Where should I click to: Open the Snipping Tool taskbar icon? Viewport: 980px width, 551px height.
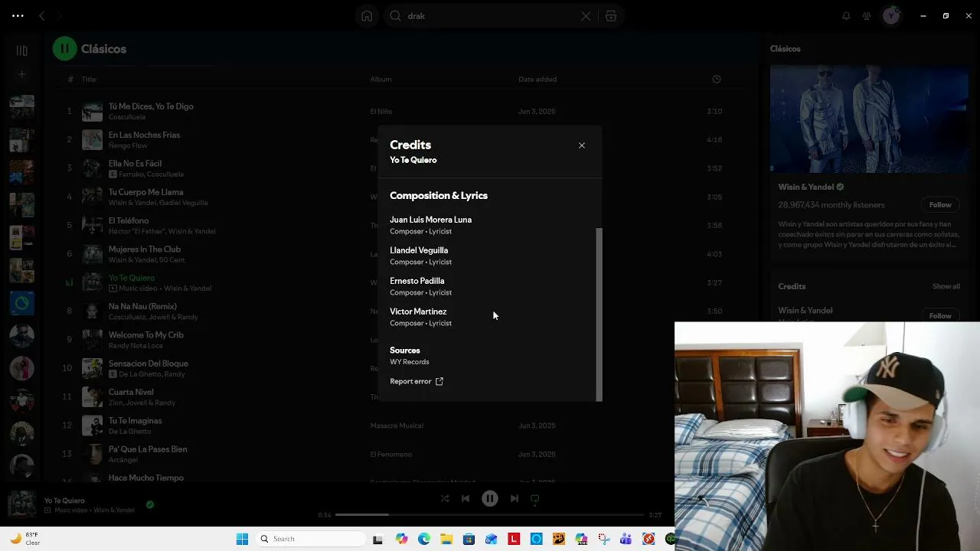[x=604, y=540]
